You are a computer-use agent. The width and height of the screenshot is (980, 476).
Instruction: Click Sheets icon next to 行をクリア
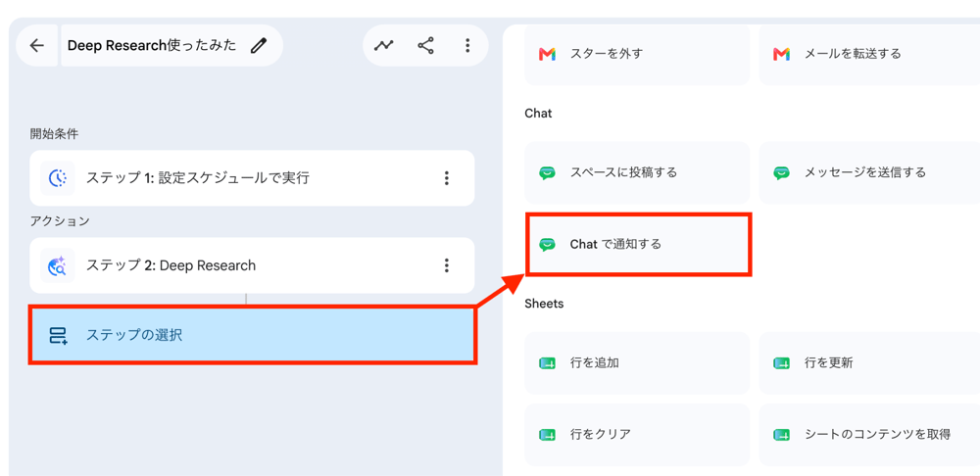(547, 434)
